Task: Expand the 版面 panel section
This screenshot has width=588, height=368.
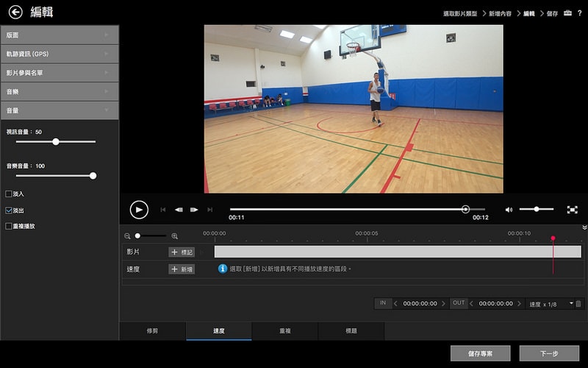Action: [x=59, y=35]
